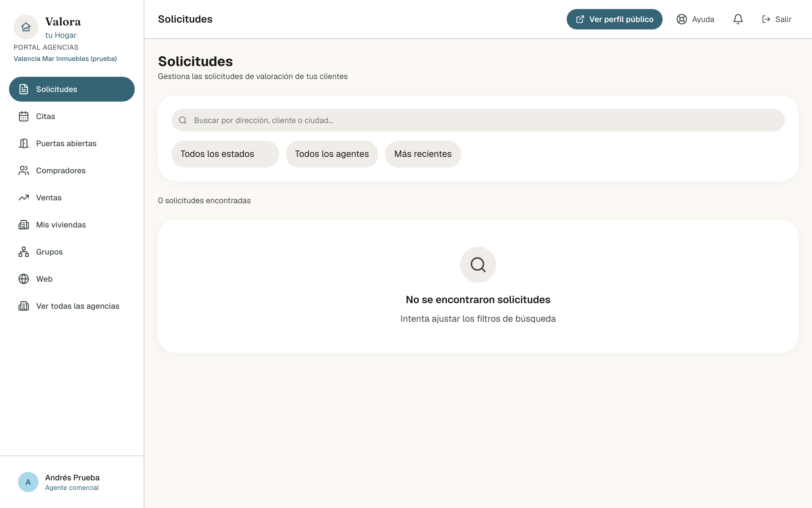Image resolution: width=812 pixels, height=508 pixels.
Task: Click the Salir logout arrow icon
Action: tap(766, 19)
